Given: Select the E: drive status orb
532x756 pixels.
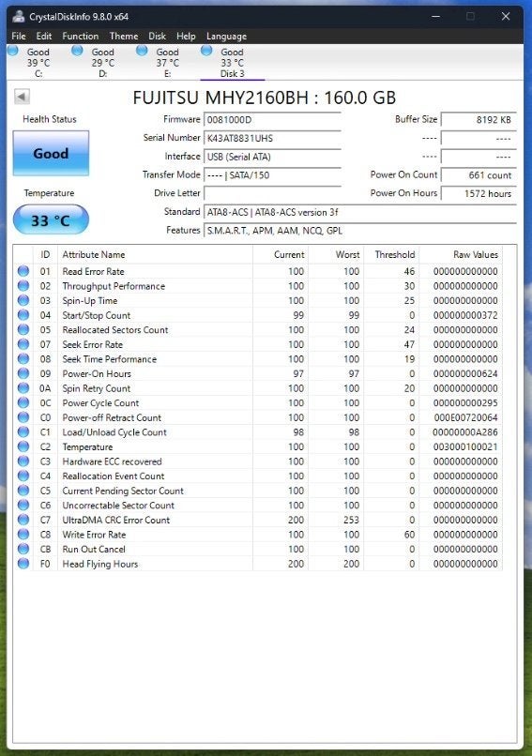Looking at the screenshot, I should pos(142,50).
